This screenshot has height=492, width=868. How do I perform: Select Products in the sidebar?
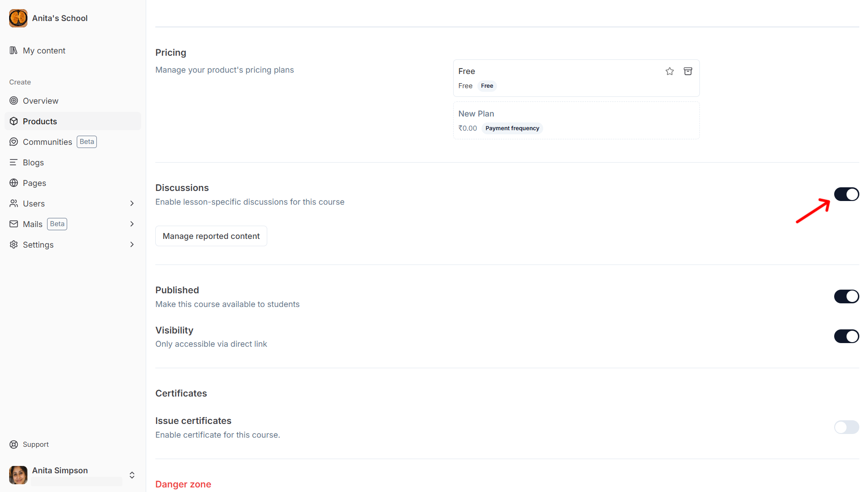[x=73, y=121]
